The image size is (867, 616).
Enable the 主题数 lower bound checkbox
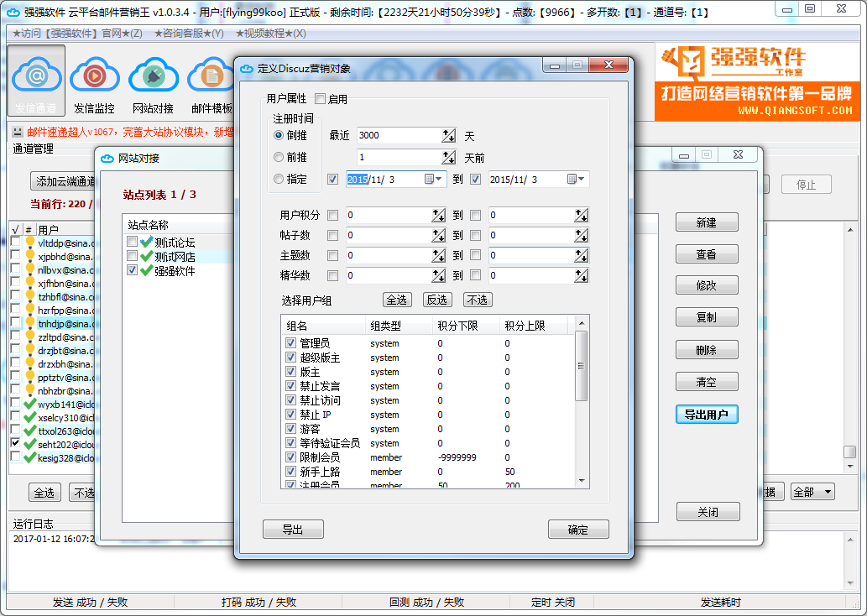332,255
